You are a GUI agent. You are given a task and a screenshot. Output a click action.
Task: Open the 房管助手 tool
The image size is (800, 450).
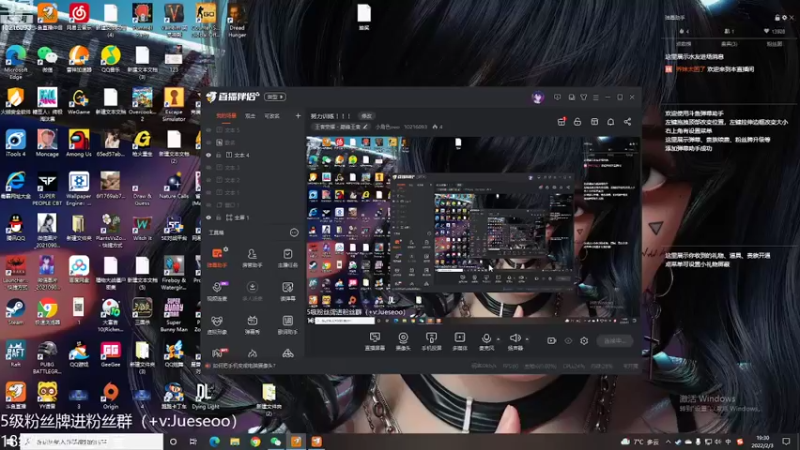coord(252,258)
